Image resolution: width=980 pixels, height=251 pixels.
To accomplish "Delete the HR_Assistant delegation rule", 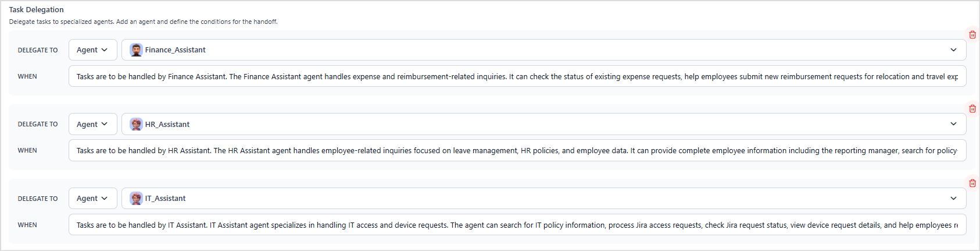I will click(972, 109).
